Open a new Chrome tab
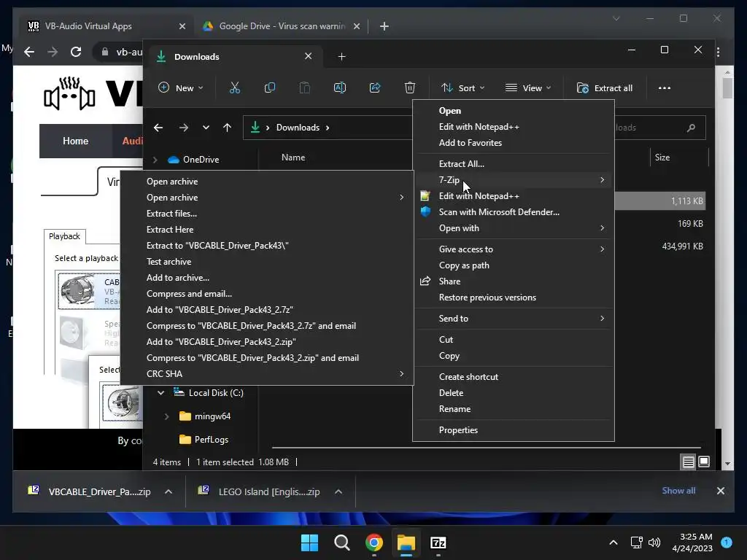 point(384,26)
